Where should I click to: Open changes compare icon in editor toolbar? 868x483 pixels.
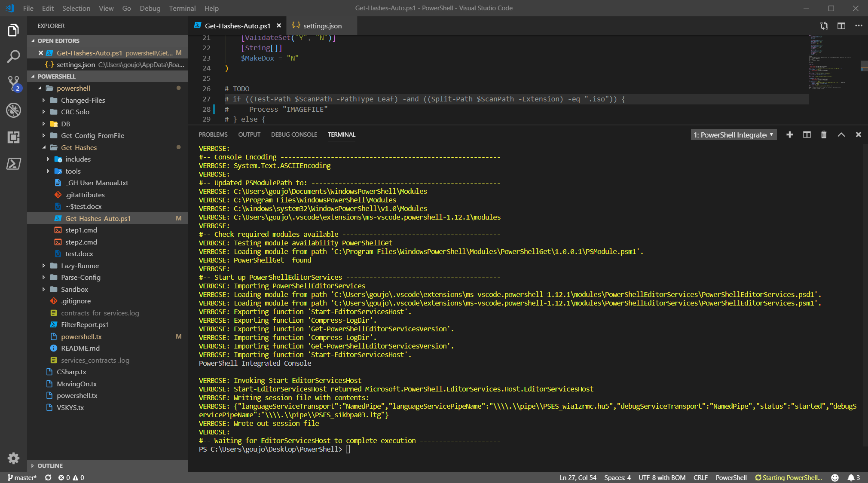(824, 26)
